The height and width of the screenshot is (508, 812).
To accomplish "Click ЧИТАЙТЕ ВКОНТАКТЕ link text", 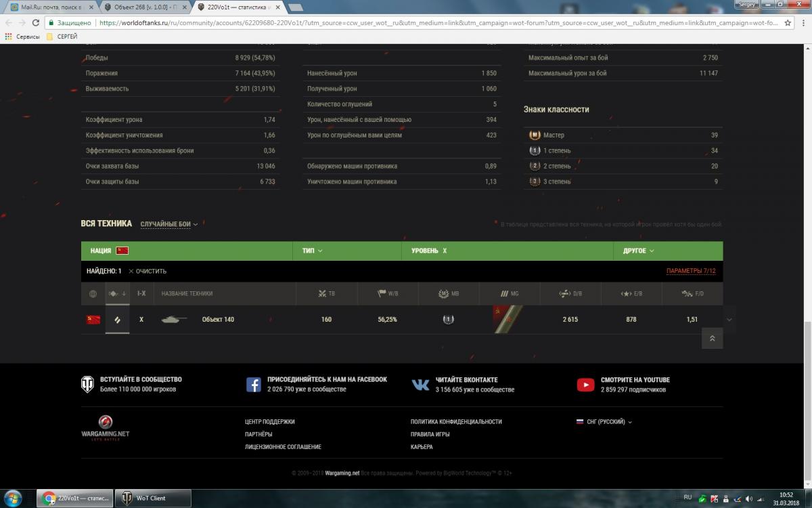I will [x=466, y=379].
